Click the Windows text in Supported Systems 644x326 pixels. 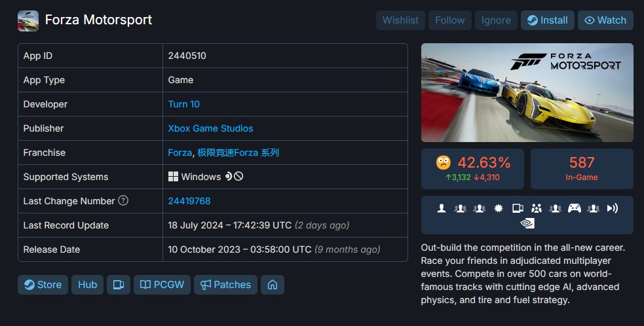pyautogui.click(x=201, y=177)
